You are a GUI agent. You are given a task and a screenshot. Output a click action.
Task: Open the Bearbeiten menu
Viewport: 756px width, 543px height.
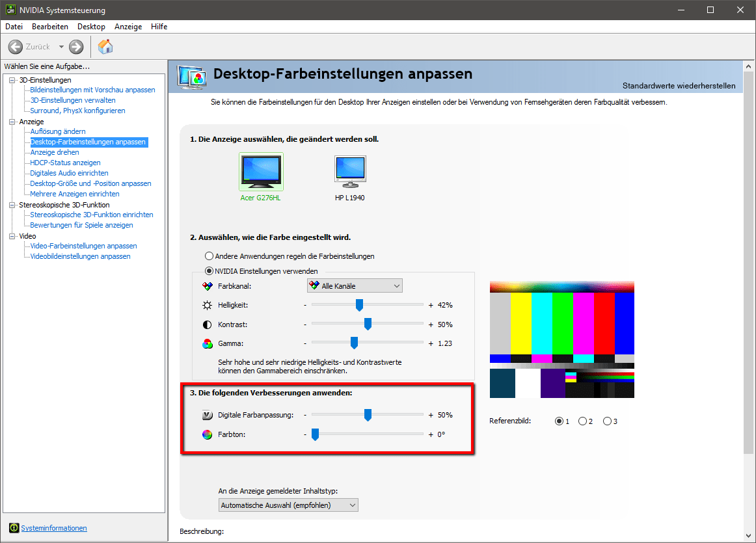coord(50,27)
